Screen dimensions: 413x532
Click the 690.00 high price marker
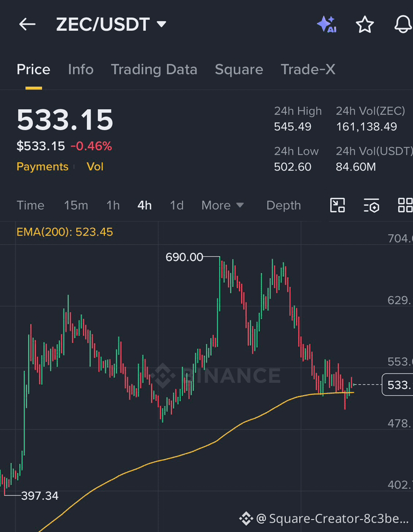tap(184, 257)
